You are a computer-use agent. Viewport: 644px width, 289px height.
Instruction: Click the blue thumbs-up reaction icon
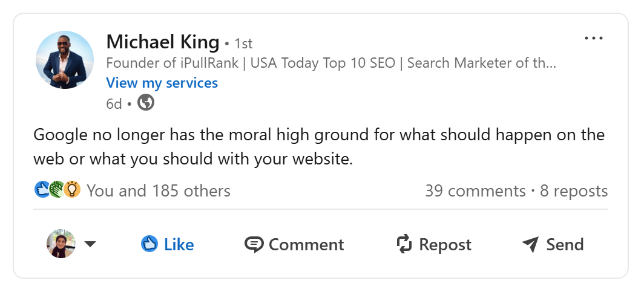point(42,190)
